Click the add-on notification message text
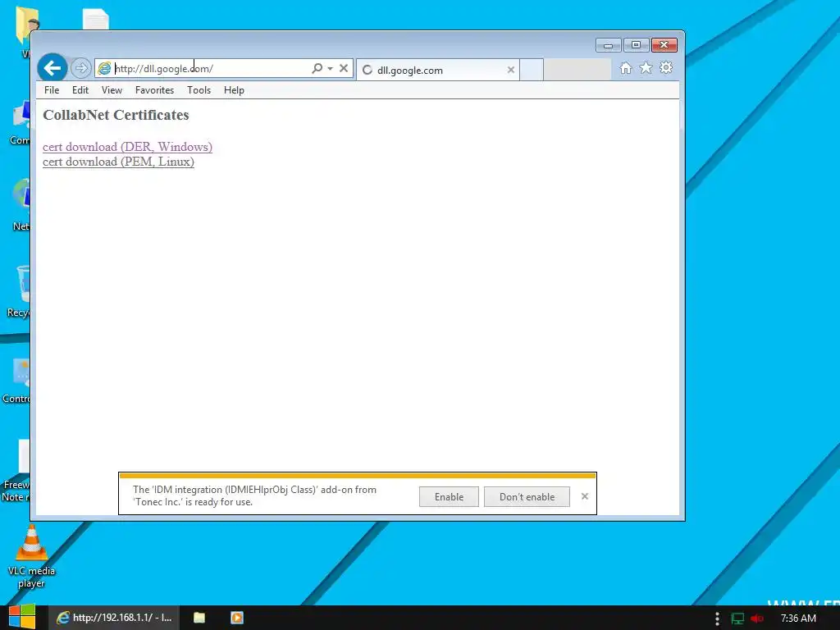Image resolution: width=840 pixels, height=630 pixels. tap(254, 495)
